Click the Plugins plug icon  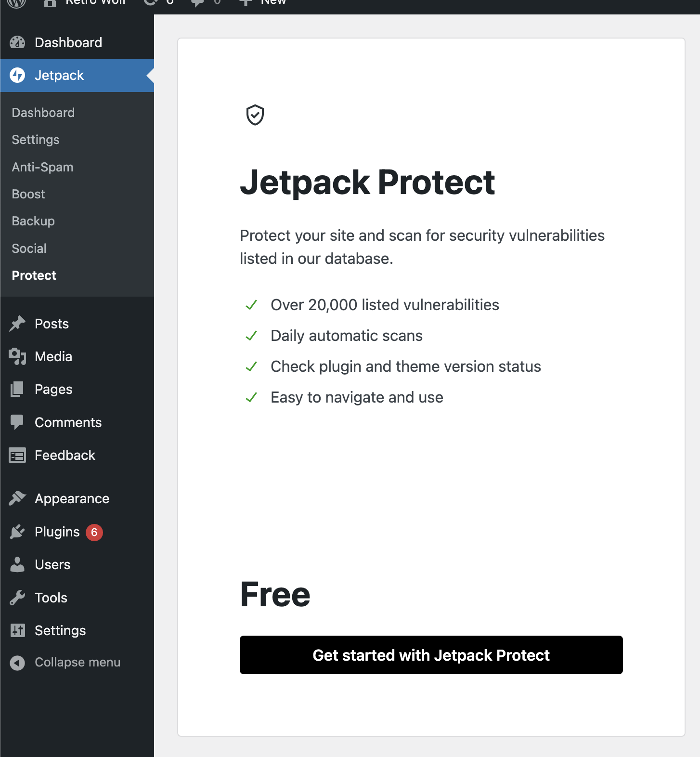[x=17, y=532]
